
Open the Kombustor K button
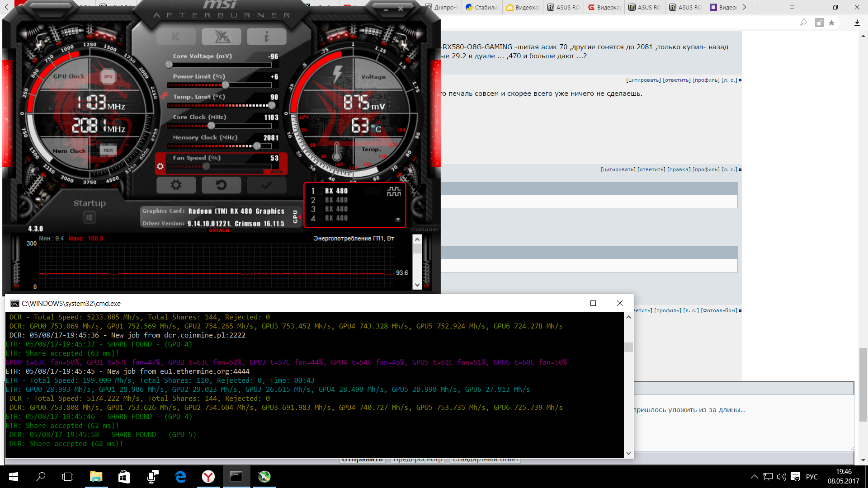176,37
